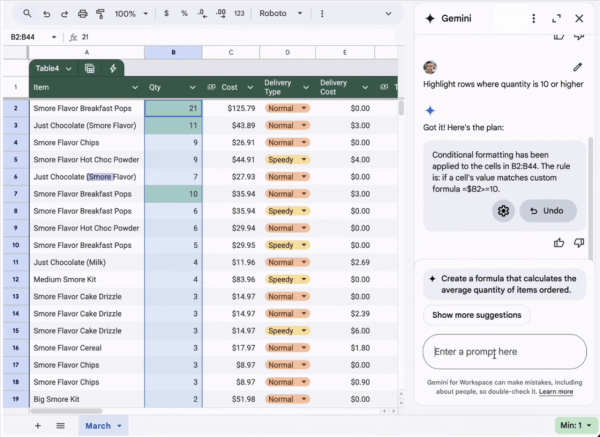
Task: Add a new sheet with plus
Action: pyautogui.click(x=38, y=426)
